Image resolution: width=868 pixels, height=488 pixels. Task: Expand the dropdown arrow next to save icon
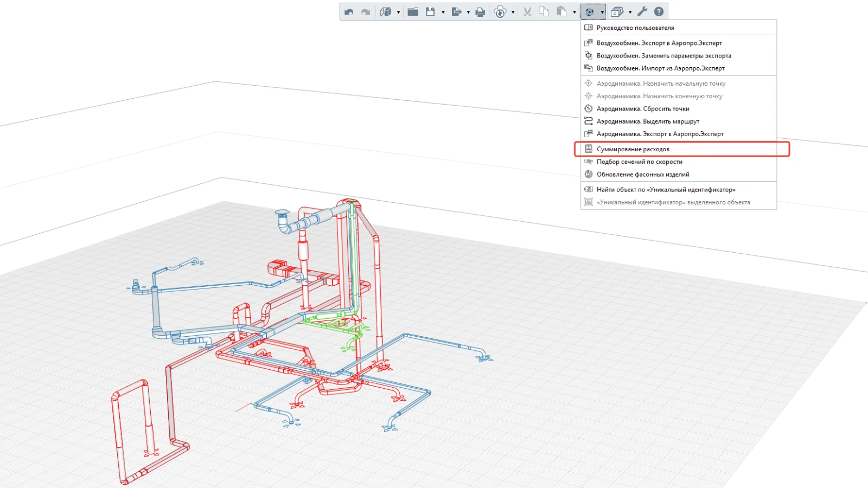pyautogui.click(x=443, y=12)
